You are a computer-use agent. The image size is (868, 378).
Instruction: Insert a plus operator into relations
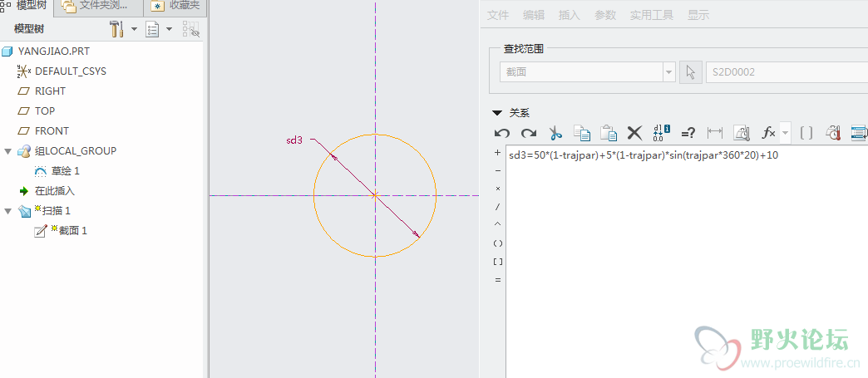pyautogui.click(x=498, y=153)
